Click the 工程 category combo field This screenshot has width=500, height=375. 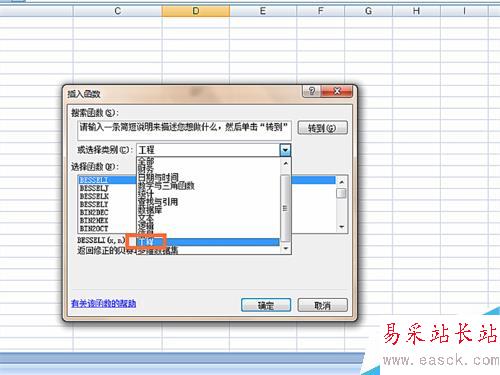(x=208, y=150)
